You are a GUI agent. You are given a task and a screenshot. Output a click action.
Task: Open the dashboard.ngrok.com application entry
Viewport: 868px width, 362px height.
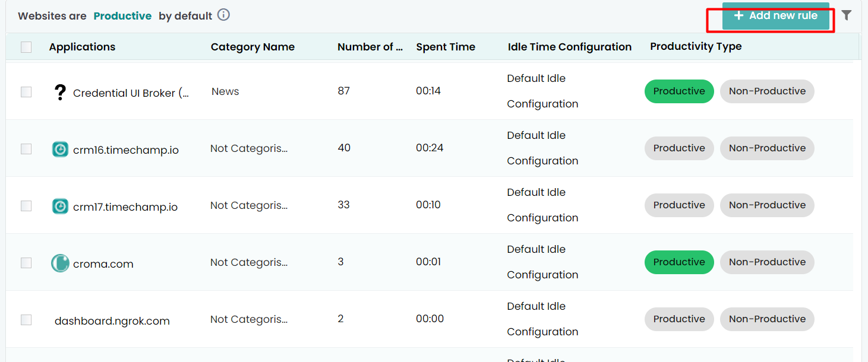point(112,321)
